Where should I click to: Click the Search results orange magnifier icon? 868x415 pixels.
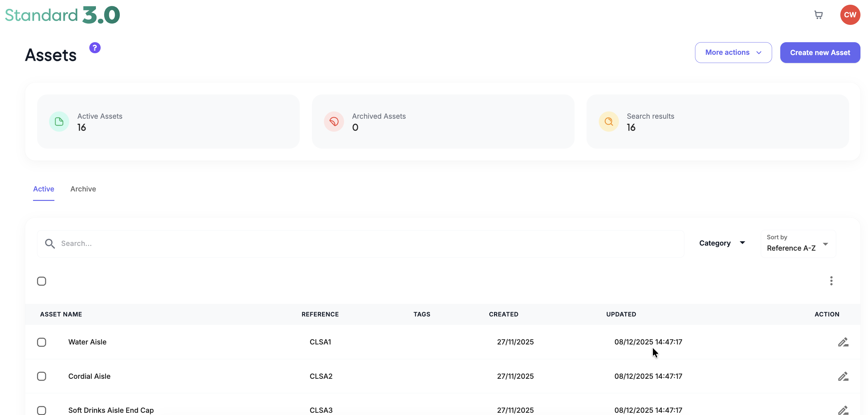(609, 122)
